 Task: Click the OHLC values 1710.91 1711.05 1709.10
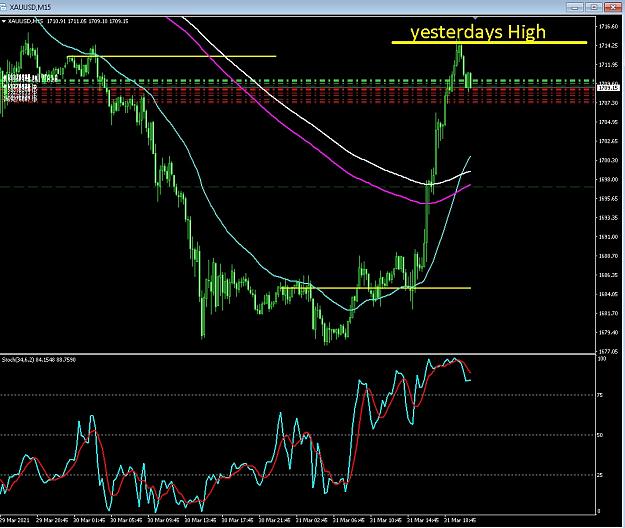pyautogui.click(x=78, y=21)
